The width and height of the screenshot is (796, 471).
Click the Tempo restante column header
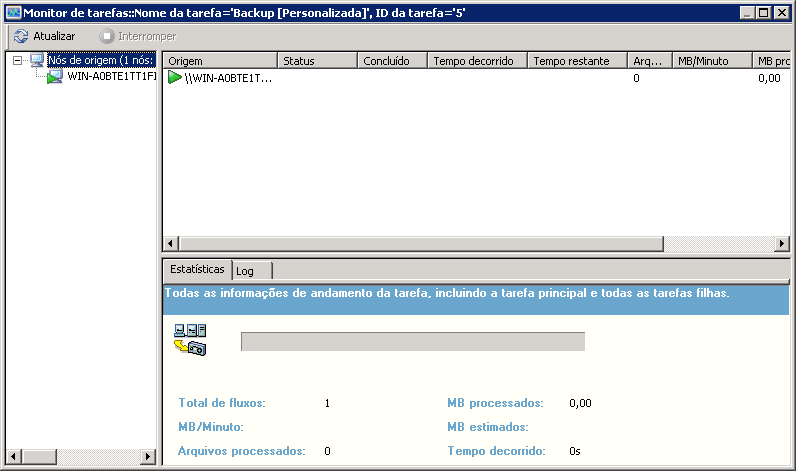pyautogui.click(x=578, y=61)
